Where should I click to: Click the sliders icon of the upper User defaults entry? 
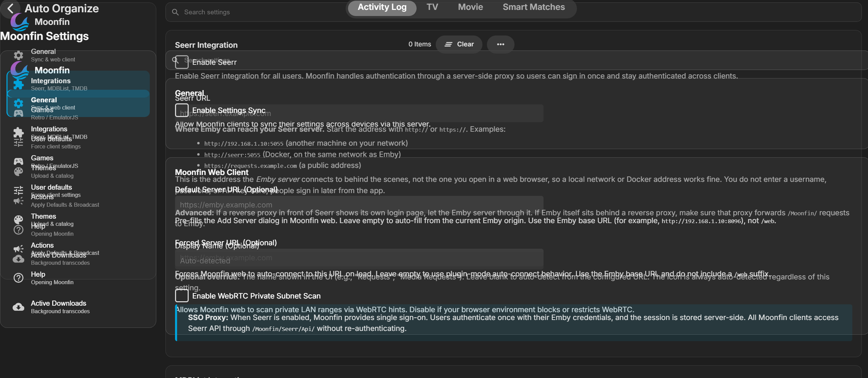[x=18, y=142]
